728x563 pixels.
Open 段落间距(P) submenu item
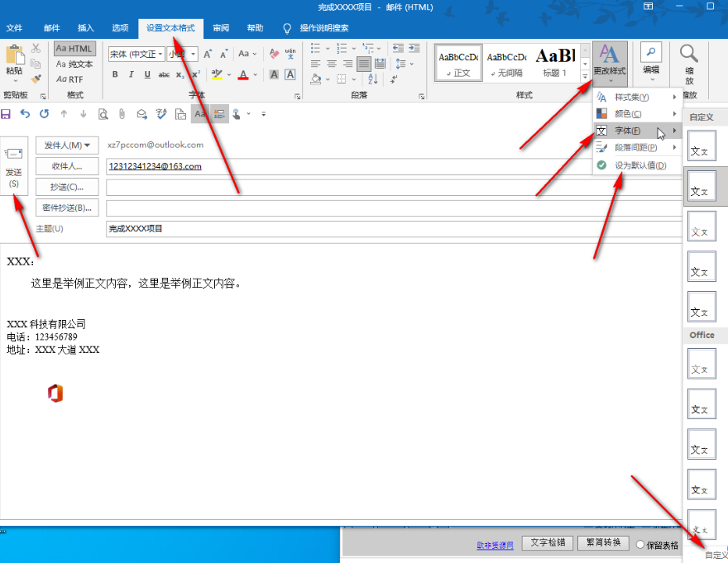637,148
